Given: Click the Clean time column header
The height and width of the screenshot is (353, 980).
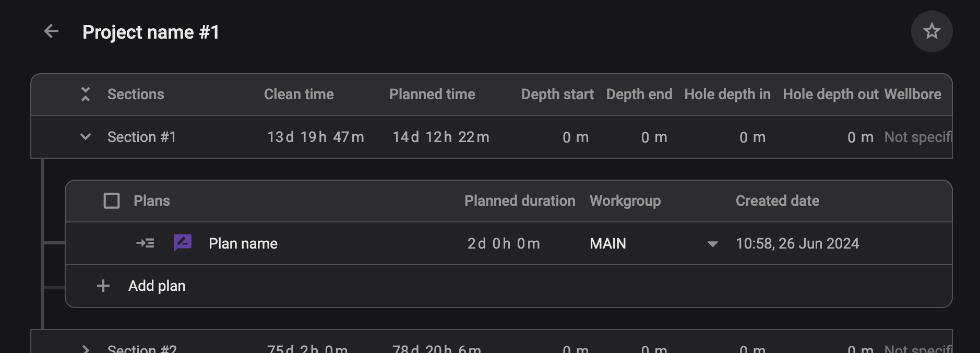Looking at the screenshot, I should (x=299, y=94).
